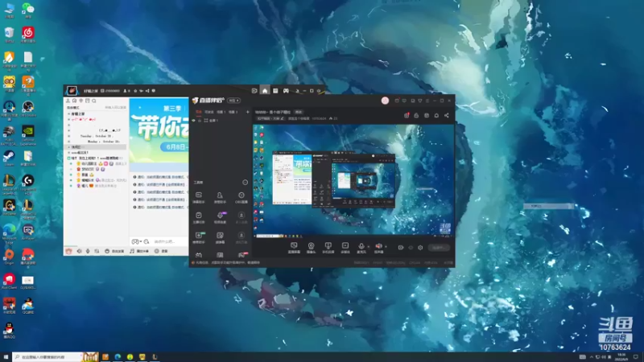Image resolution: width=644 pixels, height=362 pixels.
Task: Open the WeChat desktop shortcut
Action: [28, 10]
